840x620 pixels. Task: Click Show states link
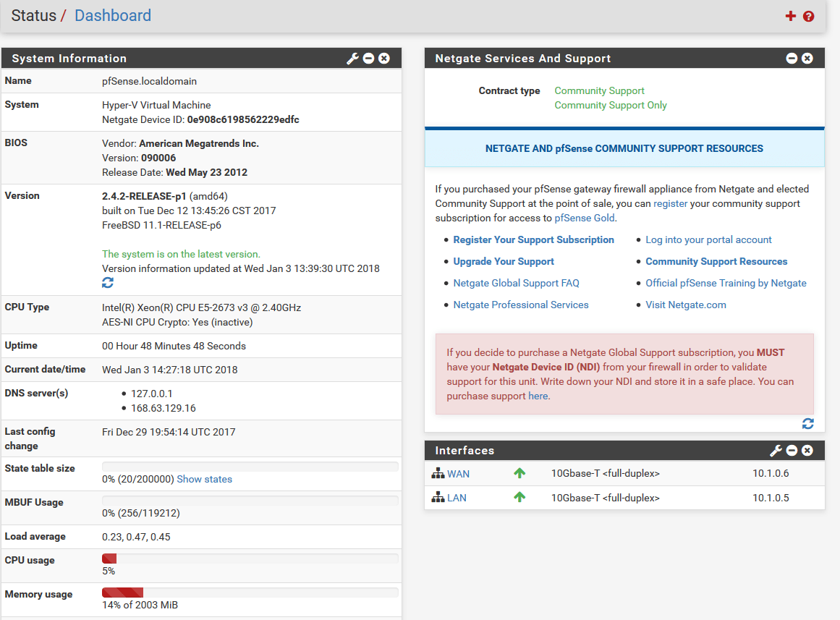pos(205,479)
